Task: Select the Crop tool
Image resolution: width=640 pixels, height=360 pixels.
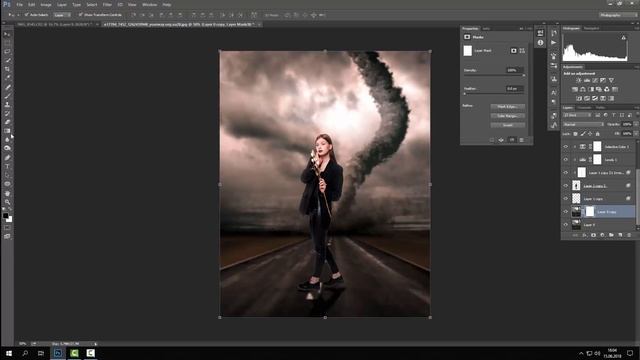Action: pyautogui.click(x=7, y=69)
